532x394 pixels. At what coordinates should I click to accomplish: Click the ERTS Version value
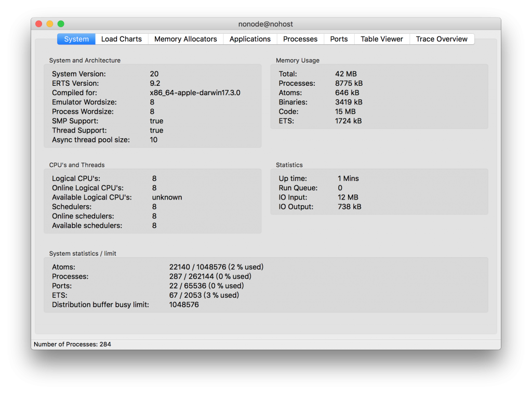click(155, 83)
